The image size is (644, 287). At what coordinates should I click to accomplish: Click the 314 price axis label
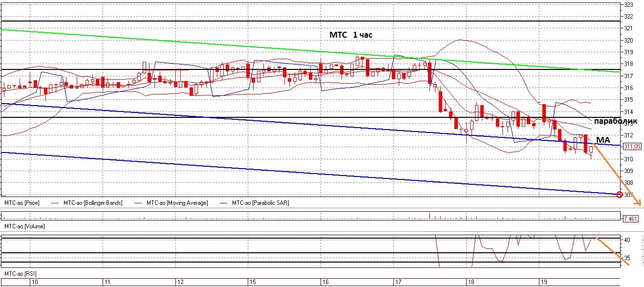[x=629, y=112]
